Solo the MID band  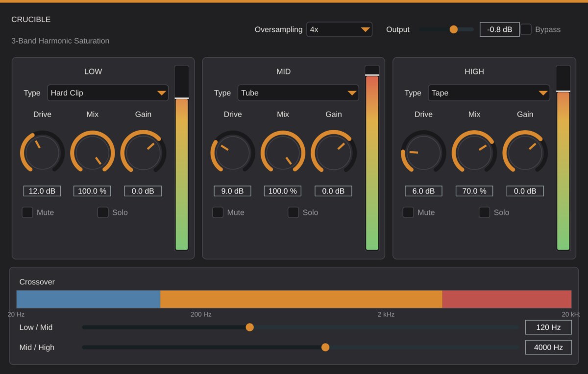(x=294, y=212)
